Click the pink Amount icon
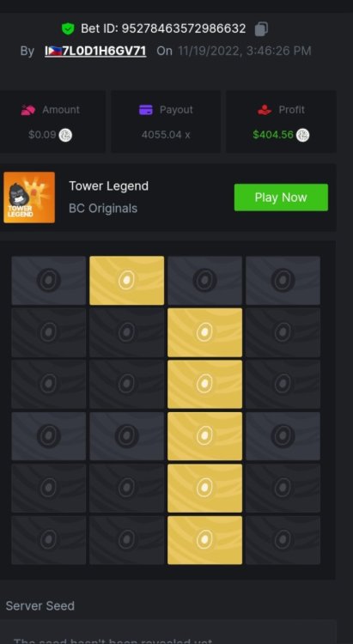The width and height of the screenshot is (353, 644). point(28,110)
